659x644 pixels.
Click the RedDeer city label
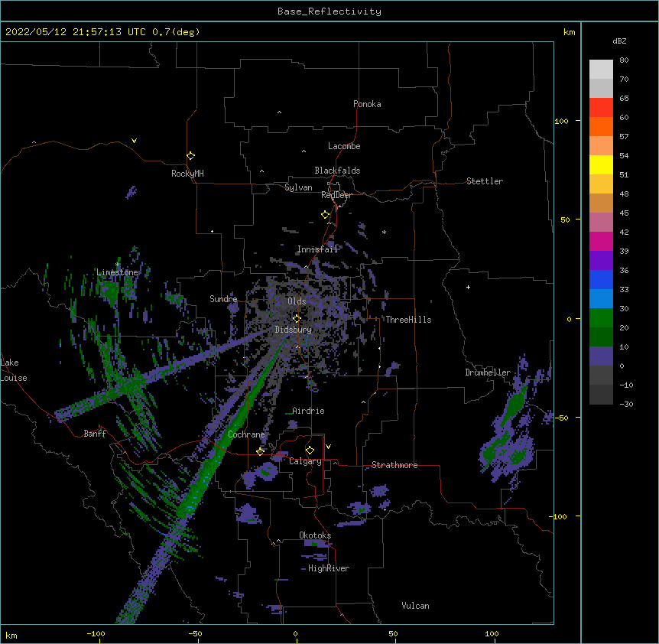[x=336, y=195]
